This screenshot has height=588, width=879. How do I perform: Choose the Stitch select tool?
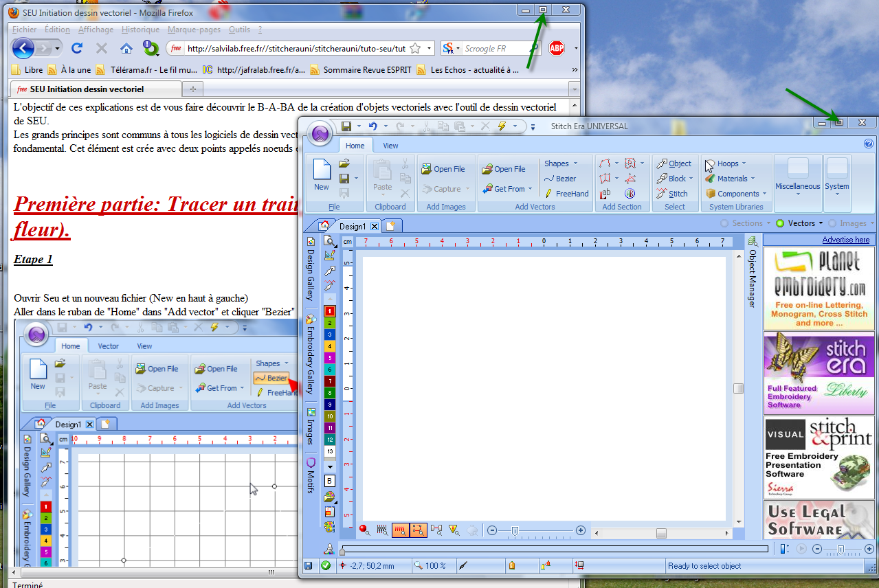click(672, 194)
